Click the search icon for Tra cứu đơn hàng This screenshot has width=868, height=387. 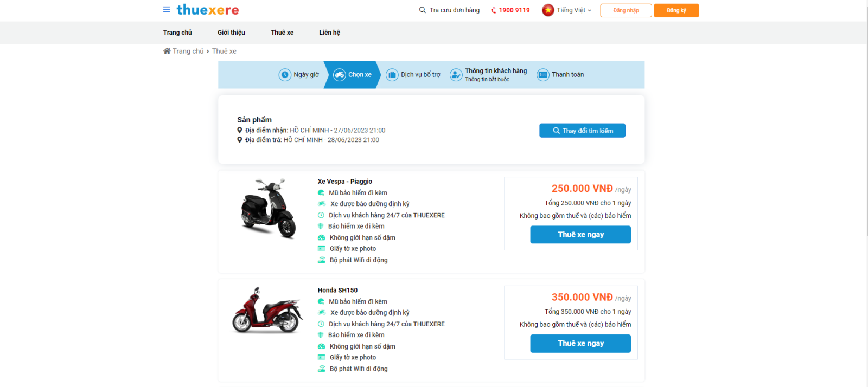422,10
